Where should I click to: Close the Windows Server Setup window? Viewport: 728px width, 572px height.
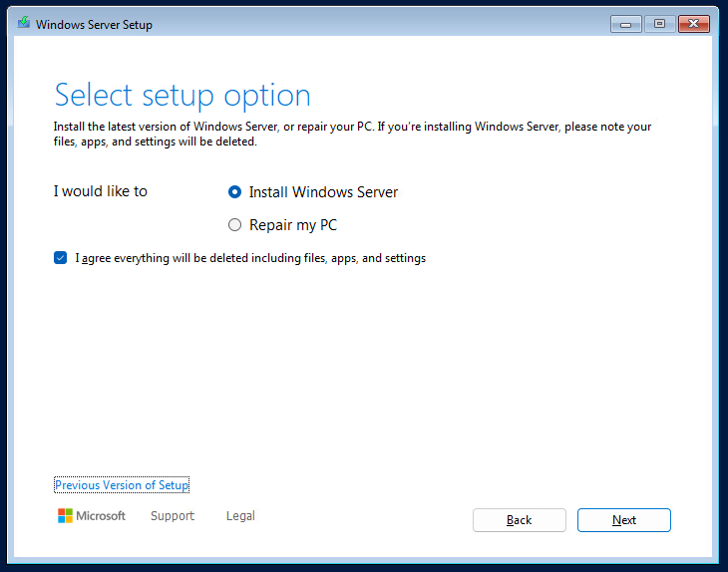tap(691, 24)
